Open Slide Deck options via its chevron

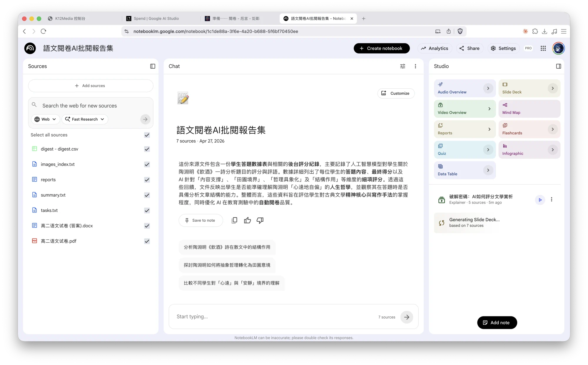tap(553, 88)
